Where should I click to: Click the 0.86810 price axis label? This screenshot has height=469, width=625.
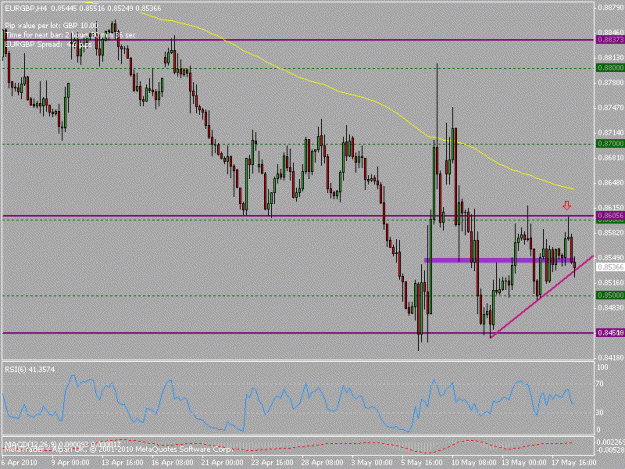tap(611, 158)
